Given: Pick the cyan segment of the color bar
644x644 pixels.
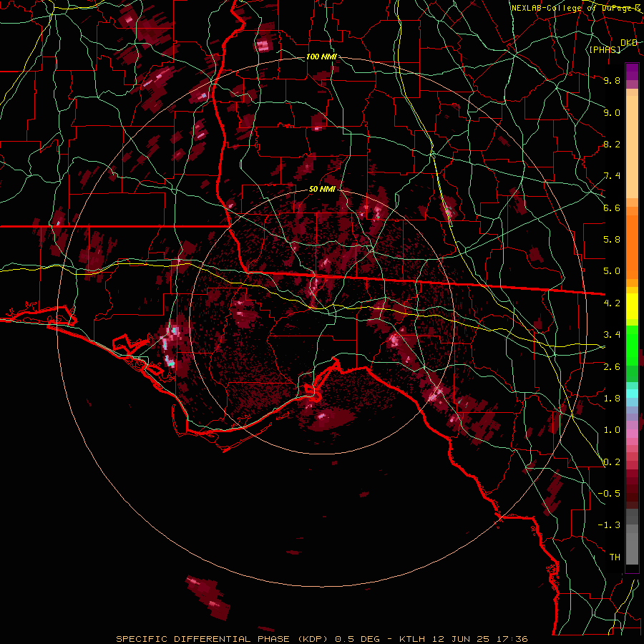Looking at the screenshot, I should pos(632,394).
